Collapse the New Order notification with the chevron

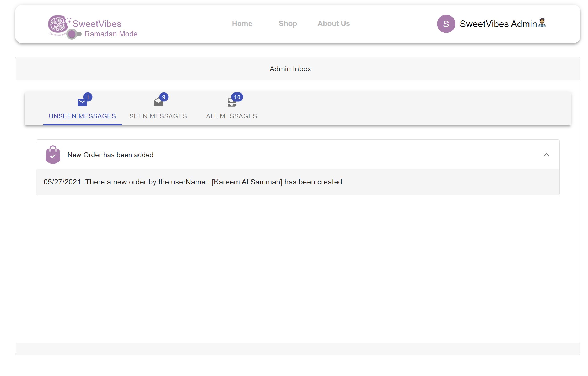(547, 155)
